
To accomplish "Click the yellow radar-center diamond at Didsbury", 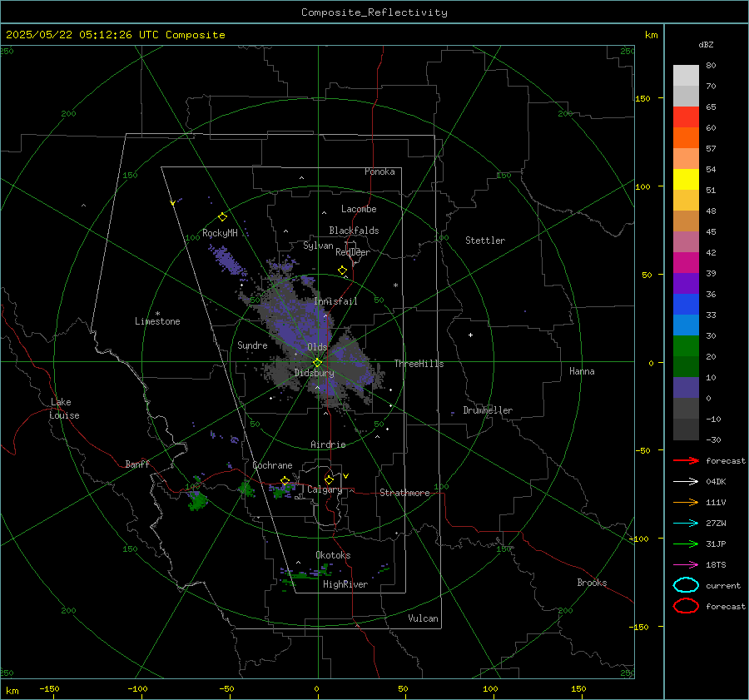I will point(317,363).
